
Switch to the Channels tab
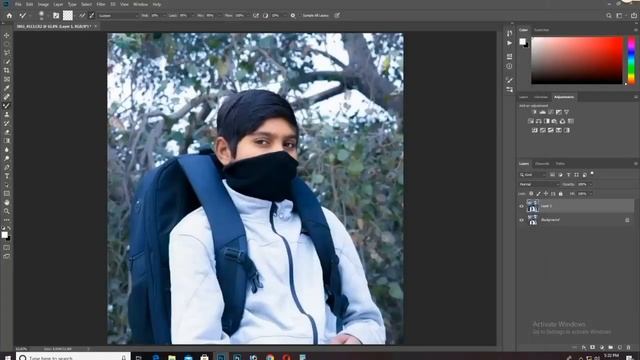pos(542,164)
